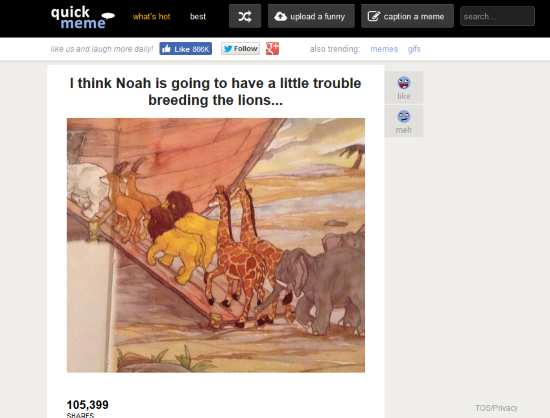
Task: Click the meme title about Noah
Action: tap(215, 92)
